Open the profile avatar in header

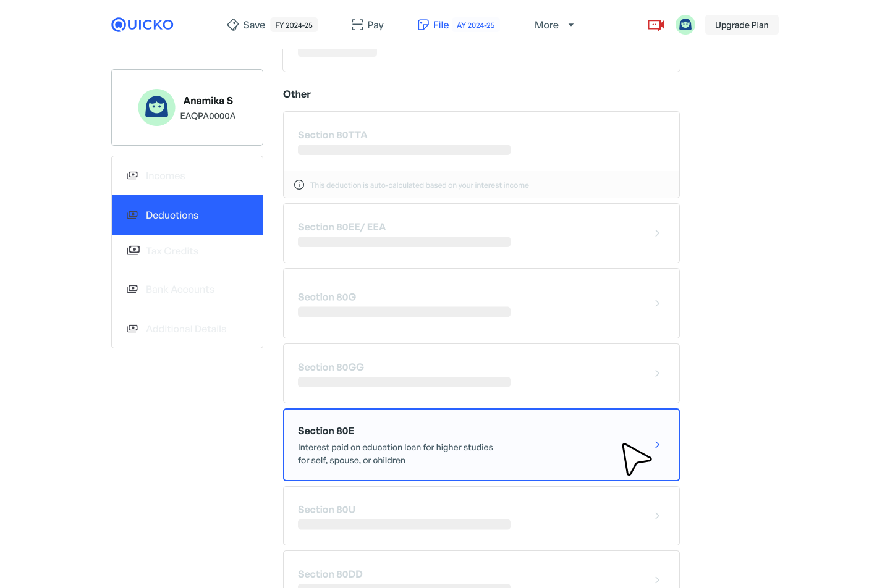[685, 25]
